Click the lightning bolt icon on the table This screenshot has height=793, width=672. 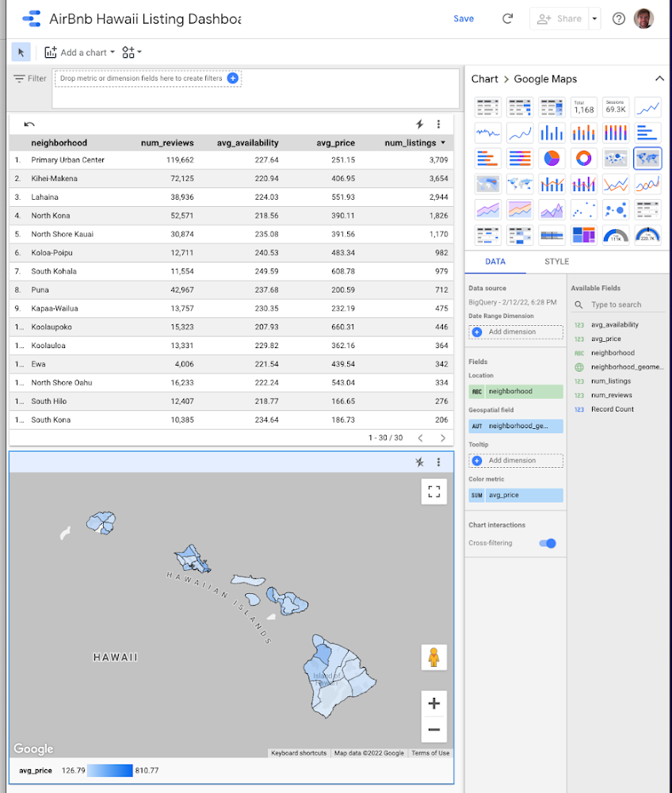(419, 124)
